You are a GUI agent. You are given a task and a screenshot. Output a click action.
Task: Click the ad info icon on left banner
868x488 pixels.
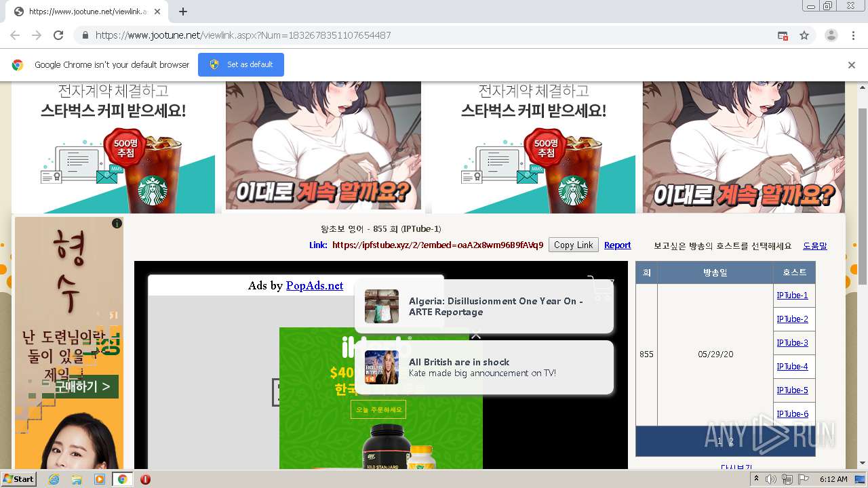click(x=117, y=224)
